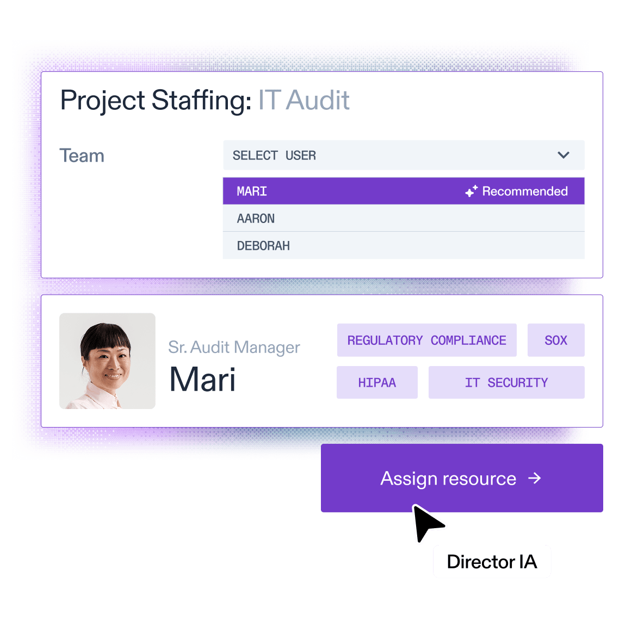644x644 pixels.
Task: Pick DEBORAH from the dropdown options
Action: pyautogui.click(x=404, y=246)
